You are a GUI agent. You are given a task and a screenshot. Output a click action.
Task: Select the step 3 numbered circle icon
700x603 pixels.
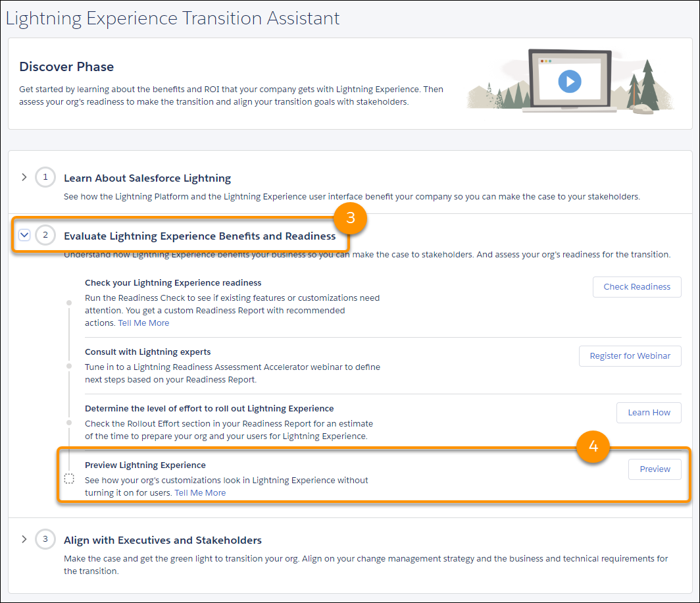tap(45, 538)
